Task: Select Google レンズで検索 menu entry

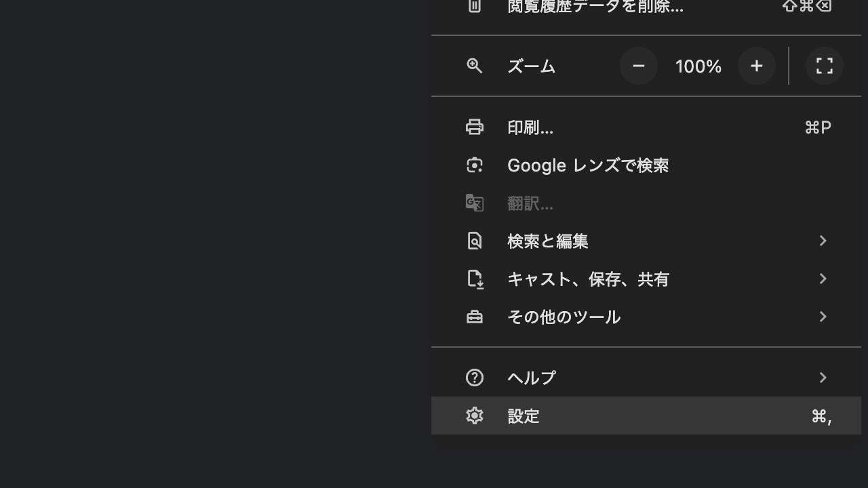Action: (588, 166)
